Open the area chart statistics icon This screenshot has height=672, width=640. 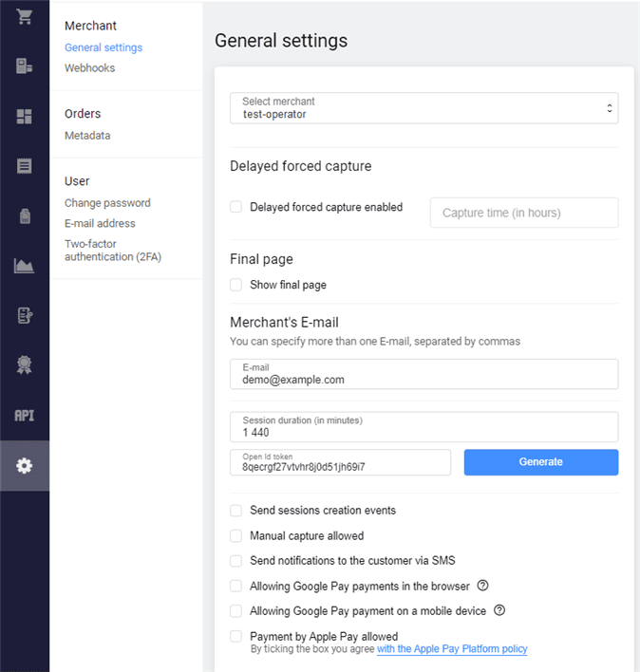click(25, 266)
